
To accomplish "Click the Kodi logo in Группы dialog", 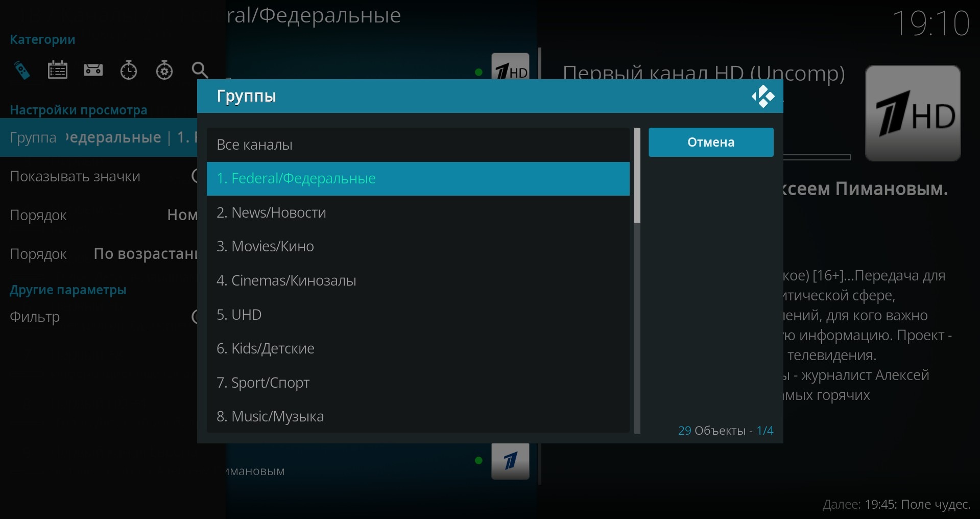I will pos(762,97).
